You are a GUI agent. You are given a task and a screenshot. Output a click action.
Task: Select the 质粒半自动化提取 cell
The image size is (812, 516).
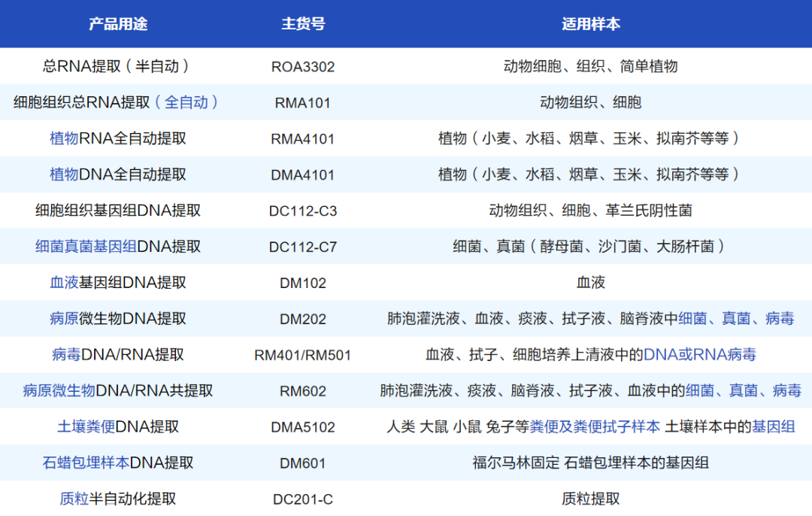click(x=118, y=499)
